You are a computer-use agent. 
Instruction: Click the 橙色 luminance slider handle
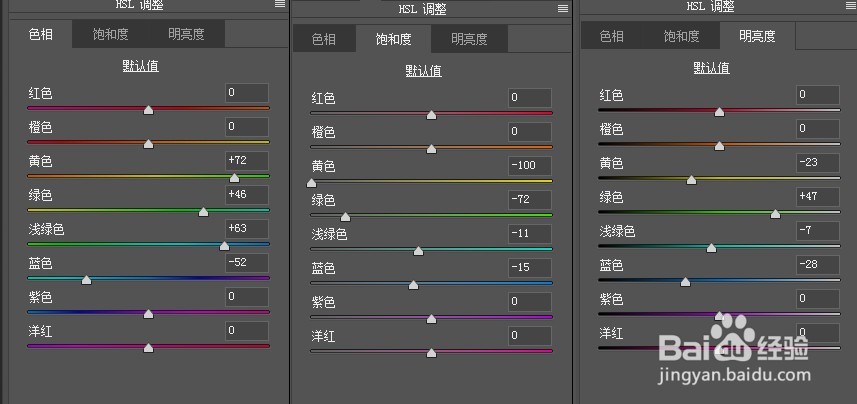(x=719, y=146)
